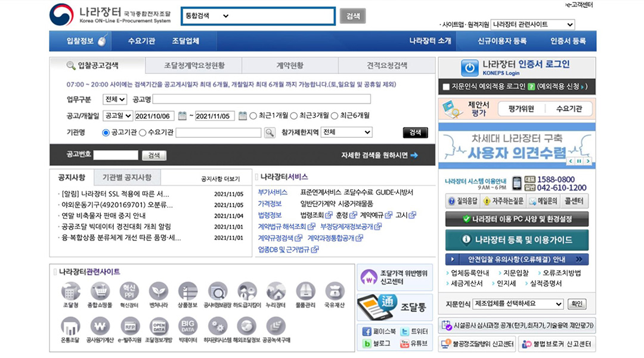Open the 조달청 related site icon
The width and height of the screenshot is (644, 358).
pos(70,291)
